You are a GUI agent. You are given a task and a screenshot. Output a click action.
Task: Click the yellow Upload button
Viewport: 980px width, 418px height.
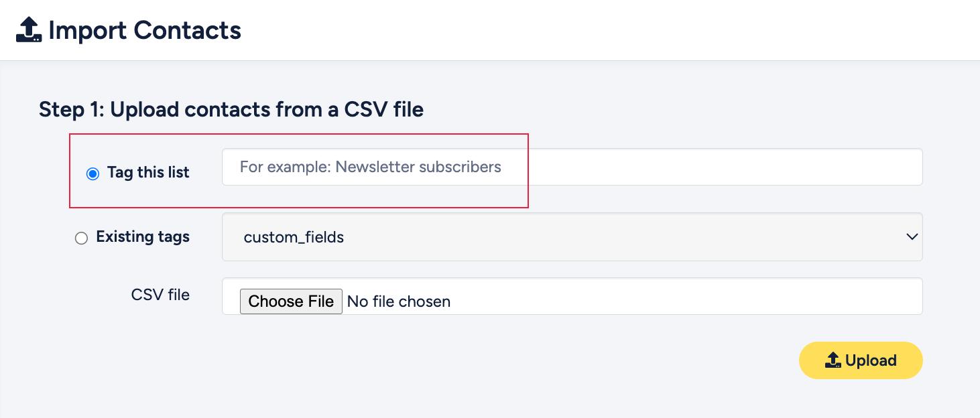tap(861, 360)
